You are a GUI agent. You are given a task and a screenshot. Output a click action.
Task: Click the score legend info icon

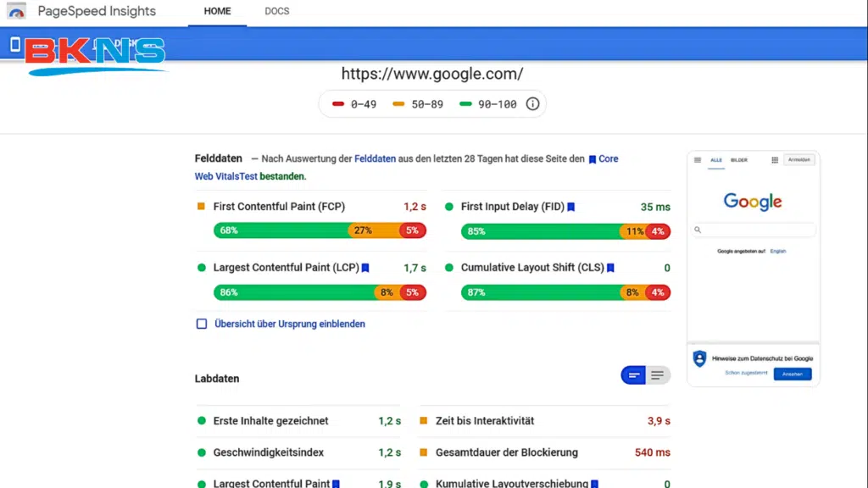click(x=532, y=103)
